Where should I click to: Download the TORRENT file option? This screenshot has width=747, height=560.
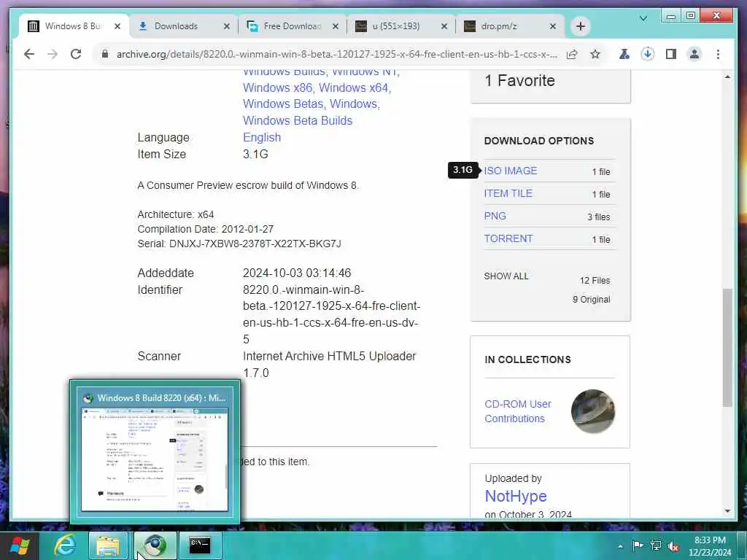coord(508,238)
